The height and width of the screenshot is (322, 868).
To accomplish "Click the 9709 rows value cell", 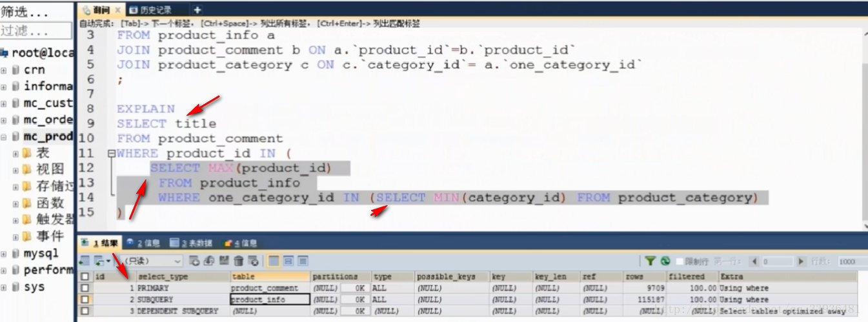I will tap(645, 288).
